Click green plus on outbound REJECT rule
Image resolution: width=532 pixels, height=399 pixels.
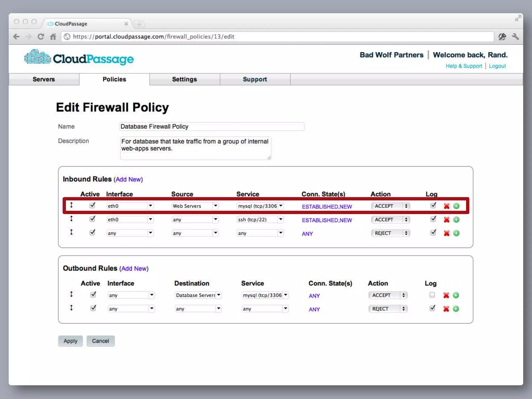(456, 309)
